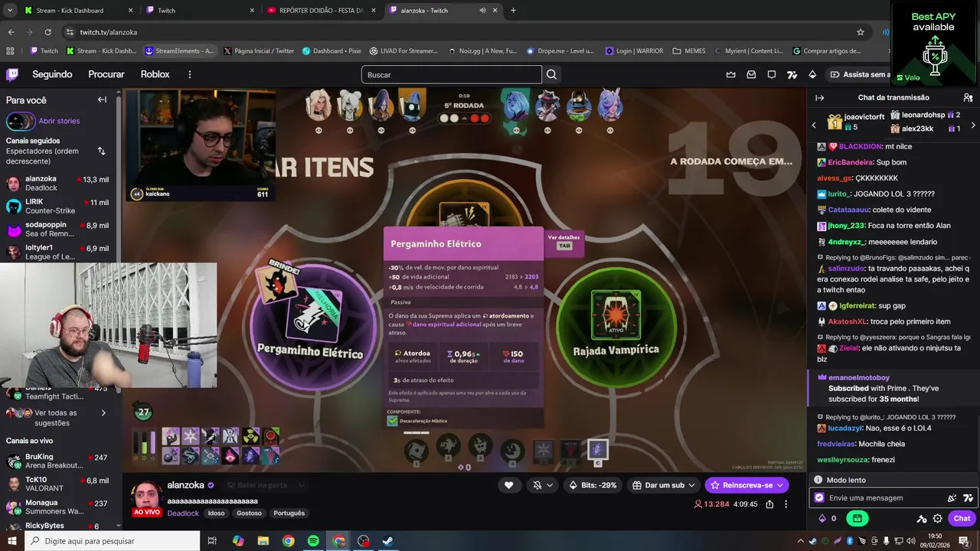Click the search magnifier button
The width and height of the screenshot is (980, 551).
551,74
